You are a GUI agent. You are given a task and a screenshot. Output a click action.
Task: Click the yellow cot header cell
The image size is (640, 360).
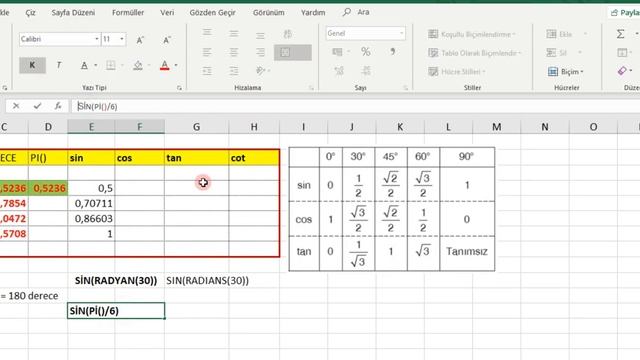[254, 158]
